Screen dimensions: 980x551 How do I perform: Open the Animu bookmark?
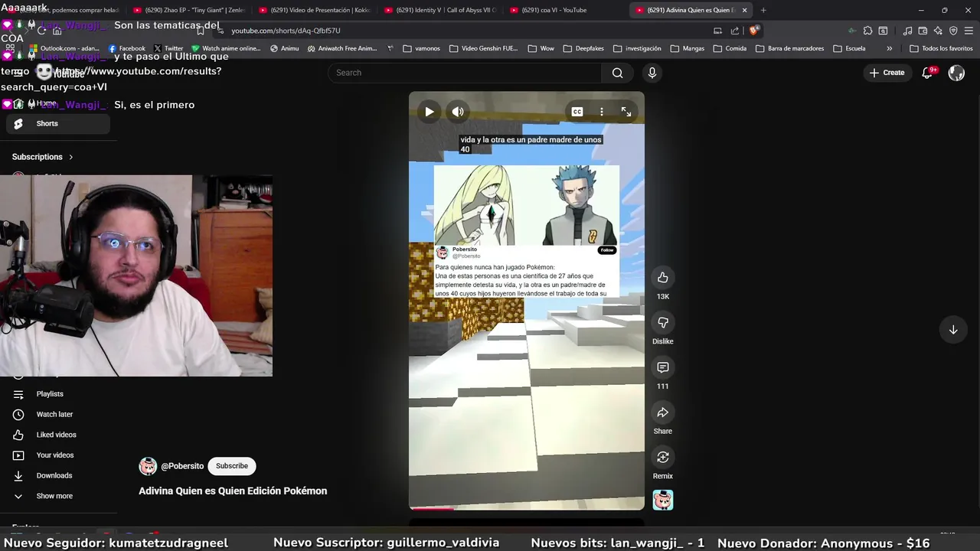284,48
